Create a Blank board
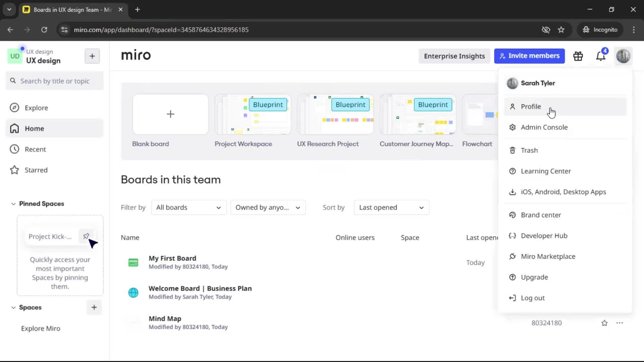The height and width of the screenshot is (362, 644). coord(170,114)
